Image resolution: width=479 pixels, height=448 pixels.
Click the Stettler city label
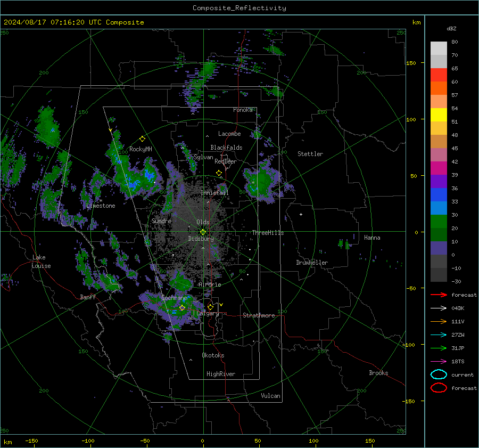tap(310, 154)
